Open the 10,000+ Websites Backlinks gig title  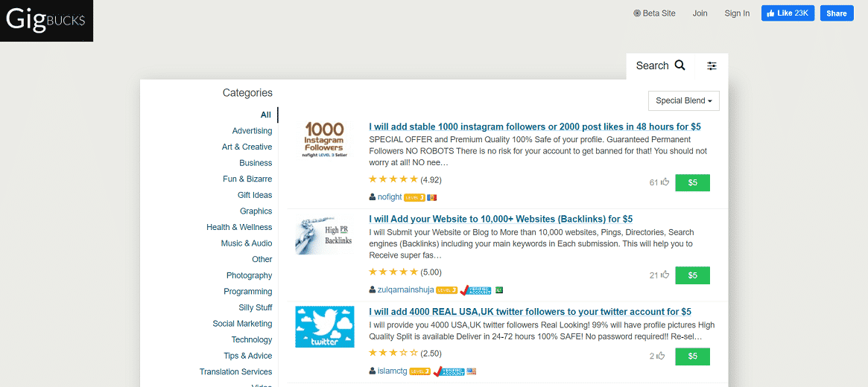501,219
